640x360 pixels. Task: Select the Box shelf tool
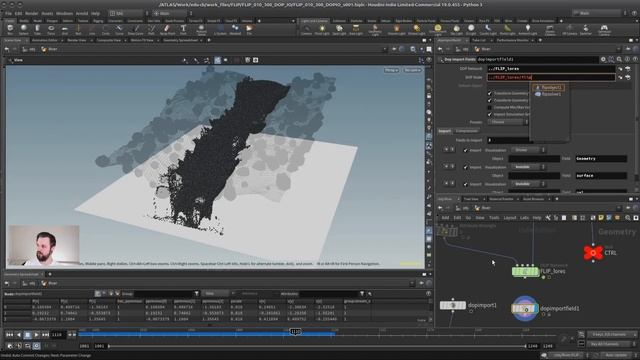(x=10, y=30)
